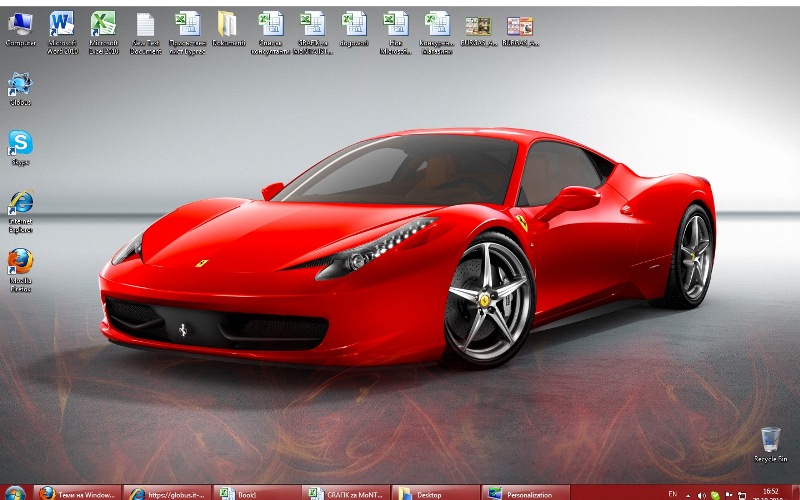Switch to the Firefox taskbar window
Viewport: 800px width, 500px height.
pyautogui.click(x=78, y=493)
